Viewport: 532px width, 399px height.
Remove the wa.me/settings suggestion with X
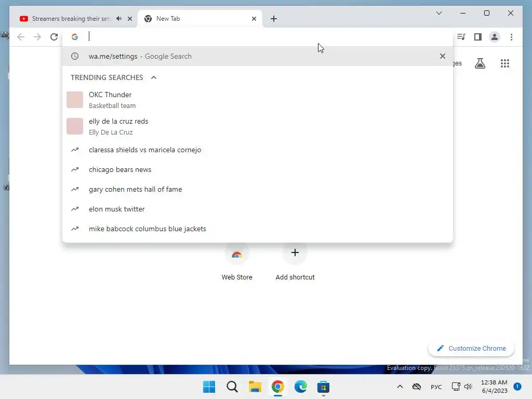(x=443, y=56)
